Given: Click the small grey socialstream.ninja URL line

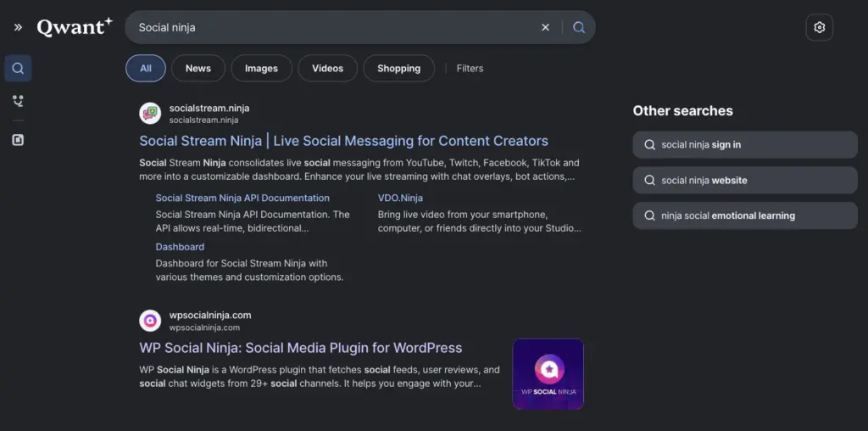Looking at the screenshot, I should point(203,120).
